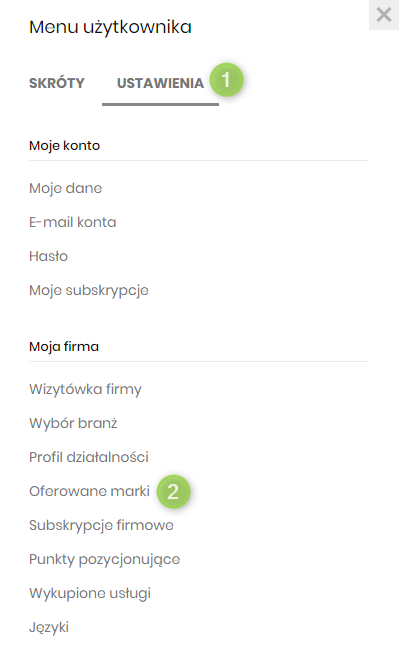The image size is (399, 663).
Task: Open Wykupione usługi
Action: tap(90, 593)
